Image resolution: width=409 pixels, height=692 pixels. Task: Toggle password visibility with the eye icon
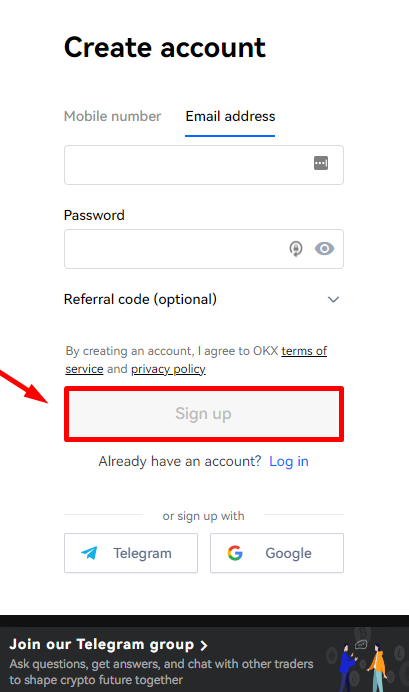click(324, 248)
